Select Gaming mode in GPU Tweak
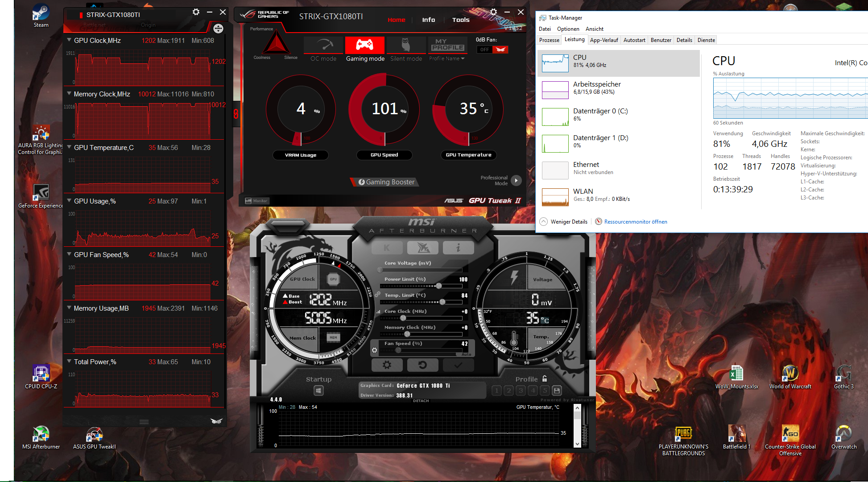The image size is (868, 482). click(x=364, y=46)
